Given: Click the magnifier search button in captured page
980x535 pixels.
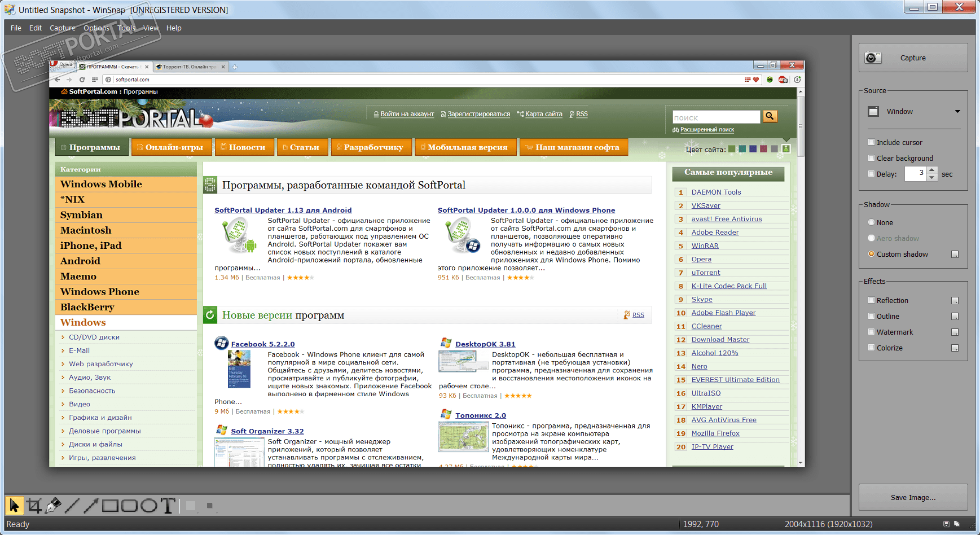Looking at the screenshot, I should point(770,116).
